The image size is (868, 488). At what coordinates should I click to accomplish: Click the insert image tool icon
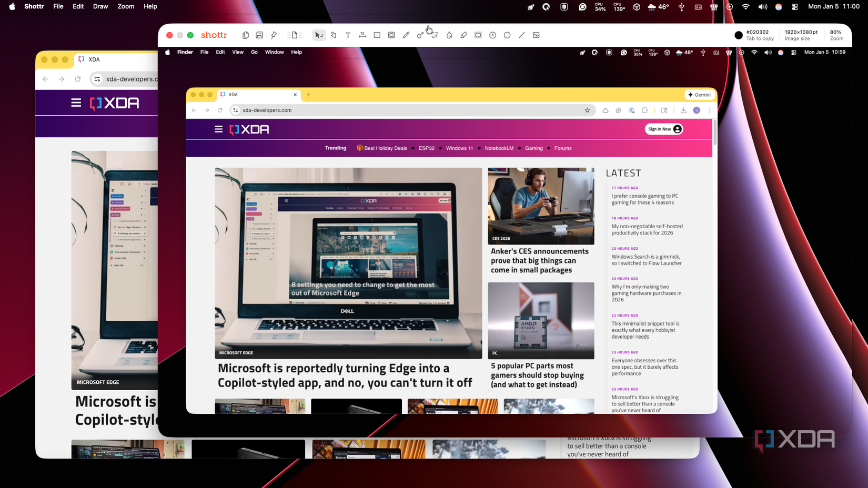click(536, 35)
